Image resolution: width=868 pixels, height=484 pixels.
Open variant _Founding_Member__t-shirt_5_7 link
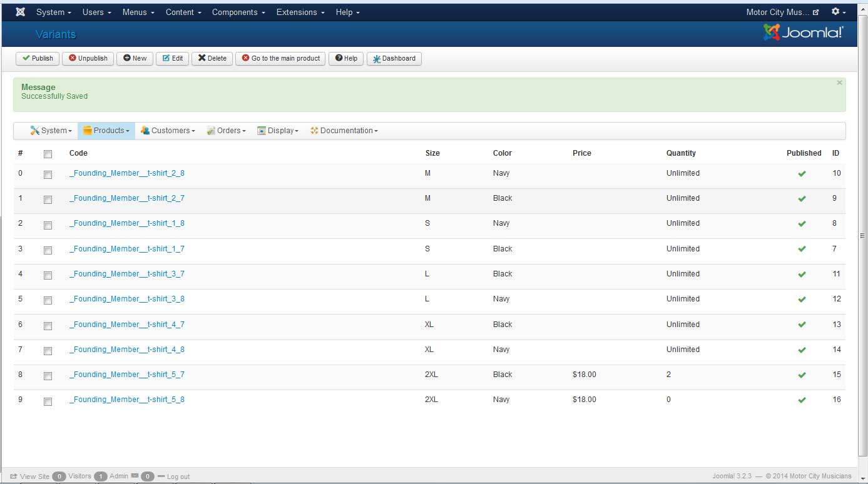pos(126,375)
